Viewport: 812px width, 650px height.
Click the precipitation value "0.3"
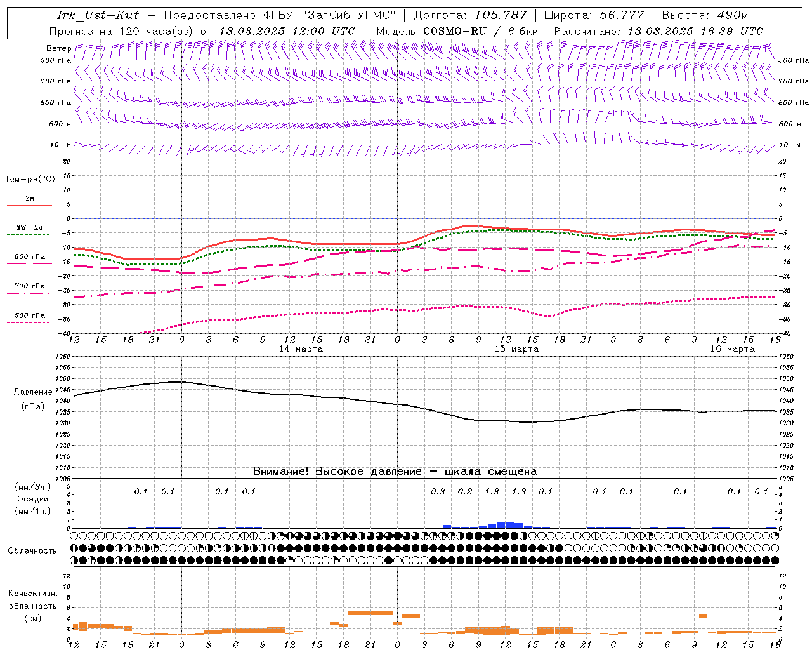[x=438, y=491]
